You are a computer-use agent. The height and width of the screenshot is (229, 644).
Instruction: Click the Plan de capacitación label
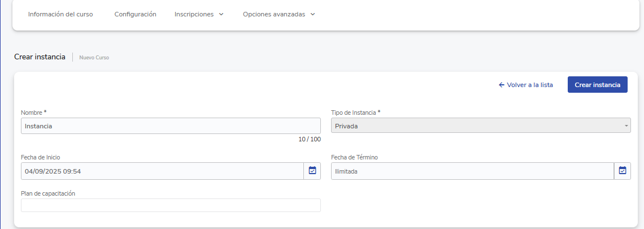(48, 193)
